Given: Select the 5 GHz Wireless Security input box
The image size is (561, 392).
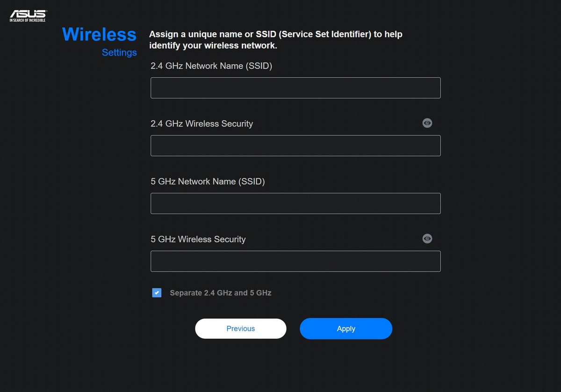Looking at the screenshot, I should coord(295,261).
